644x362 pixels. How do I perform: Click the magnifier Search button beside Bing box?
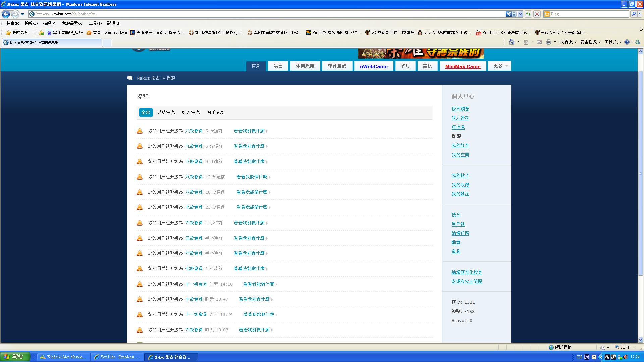633,14
